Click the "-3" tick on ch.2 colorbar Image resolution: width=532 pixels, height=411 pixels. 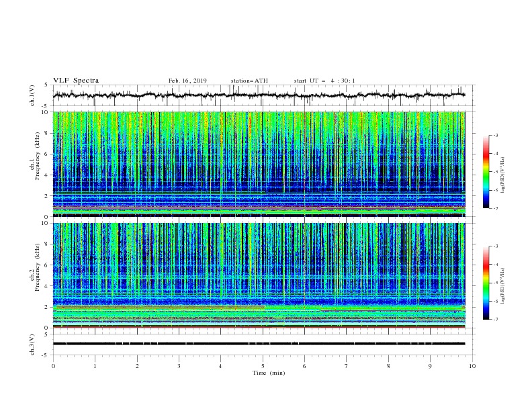pyautogui.click(x=495, y=246)
